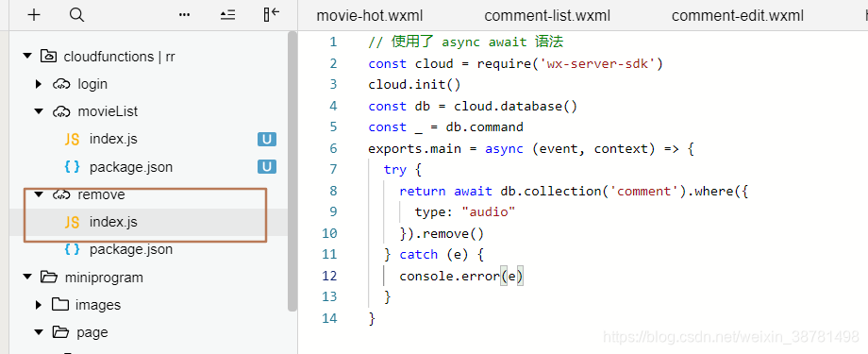
Task: Click console.error on line 12
Action: click(449, 276)
